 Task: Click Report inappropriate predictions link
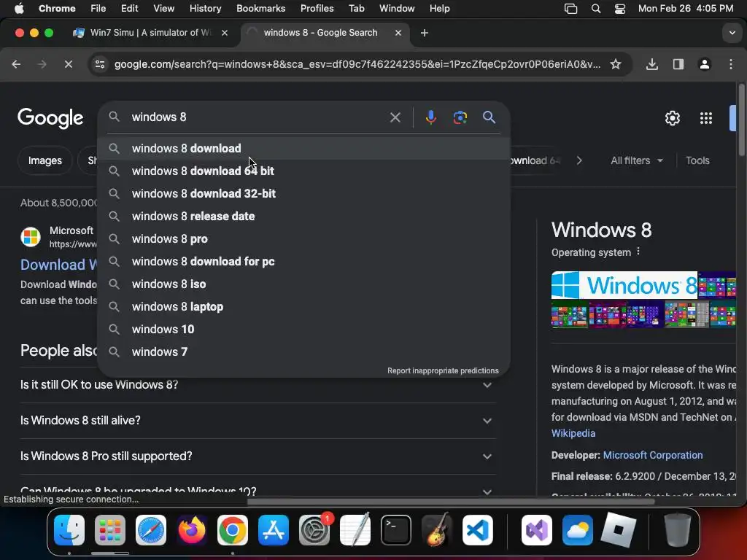coord(443,370)
